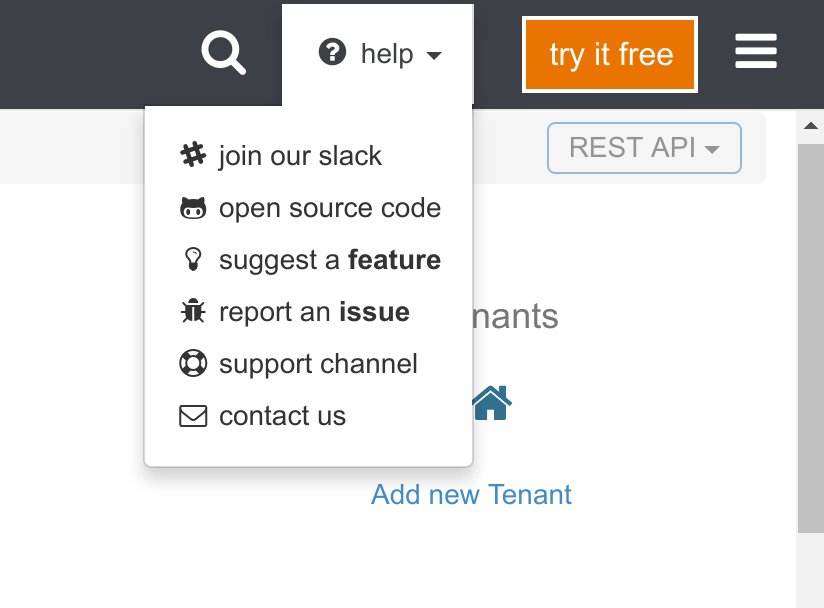Click the vertical scrollbar's up arrow

[812, 124]
